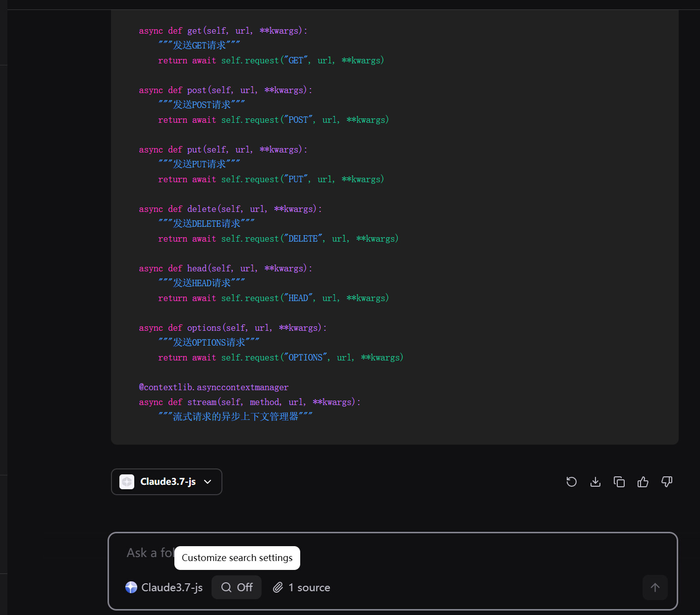700x615 pixels.
Task: Give the response a thumbs up
Action: pyautogui.click(x=643, y=482)
